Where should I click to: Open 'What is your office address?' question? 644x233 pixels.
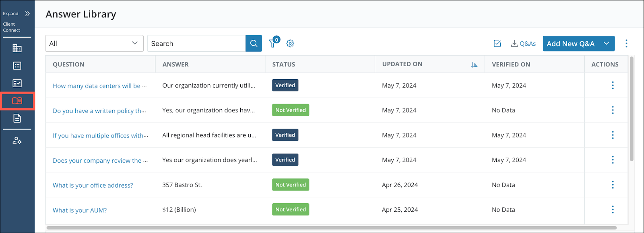tap(93, 185)
